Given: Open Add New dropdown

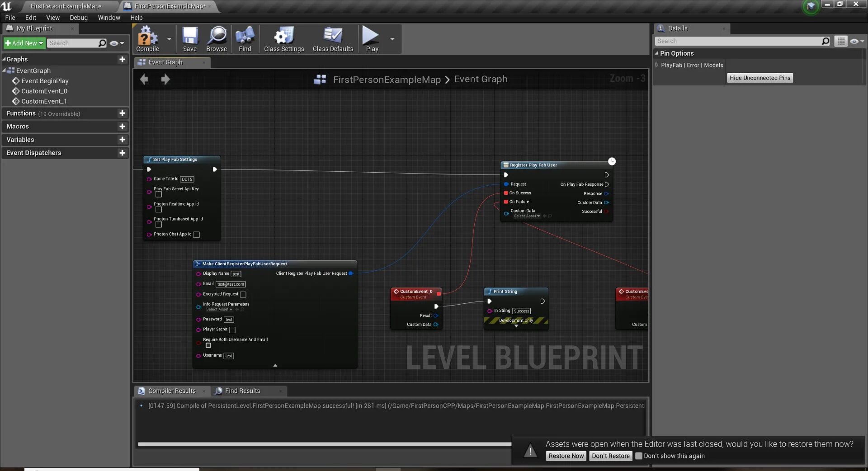Looking at the screenshot, I should point(24,43).
